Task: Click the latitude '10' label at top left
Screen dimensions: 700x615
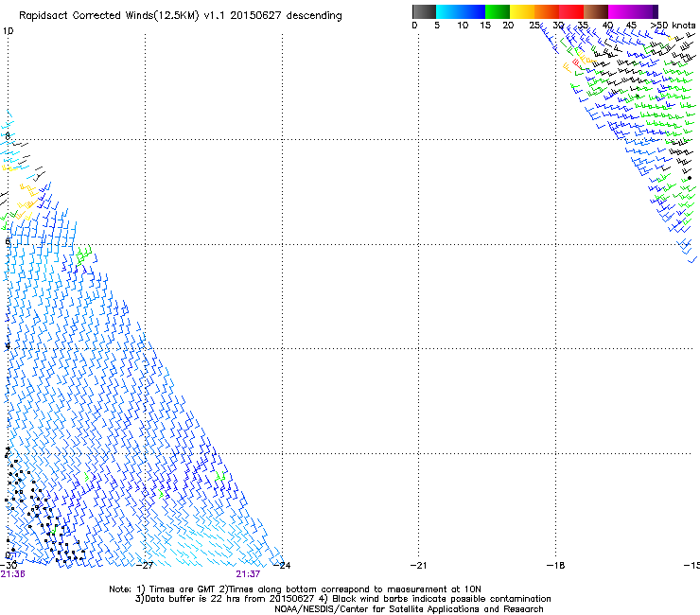Action: [x=8, y=31]
